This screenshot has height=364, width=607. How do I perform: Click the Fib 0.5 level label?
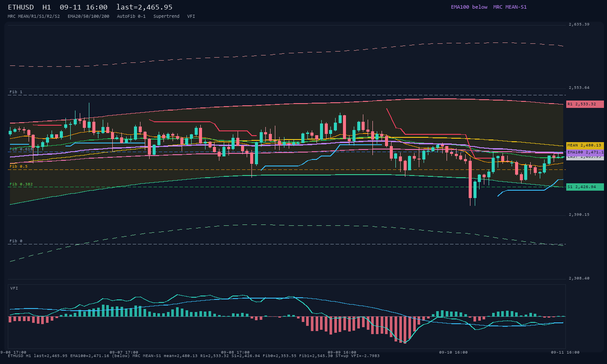click(x=19, y=166)
